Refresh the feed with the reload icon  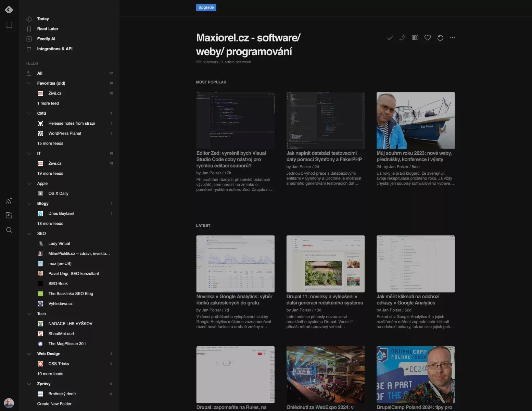point(440,38)
